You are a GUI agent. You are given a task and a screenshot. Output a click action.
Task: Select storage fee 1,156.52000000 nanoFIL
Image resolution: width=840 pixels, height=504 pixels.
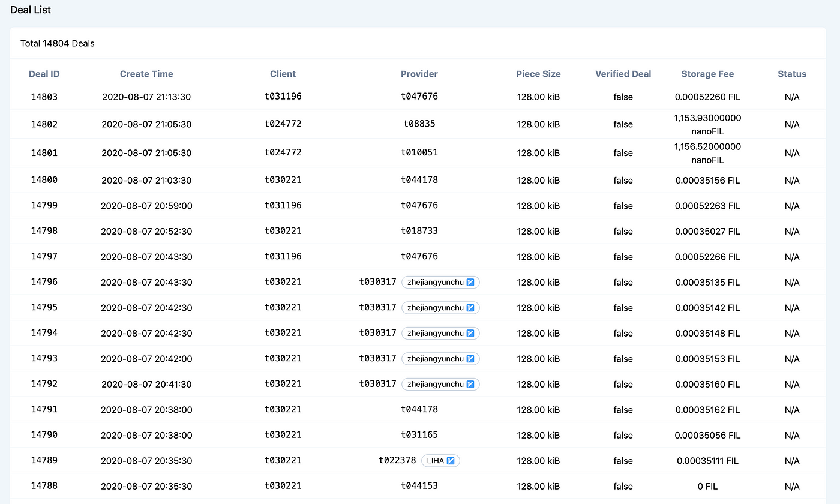click(707, 153)
